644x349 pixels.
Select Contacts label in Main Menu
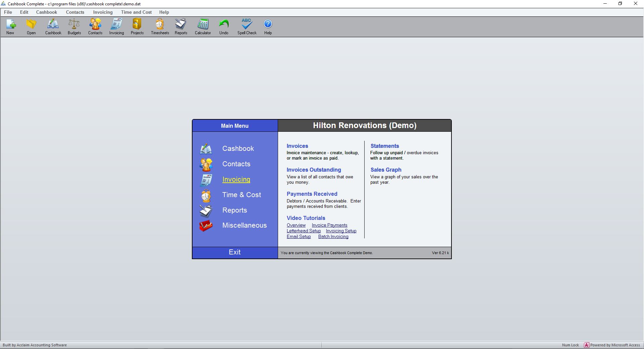(236, 164)
